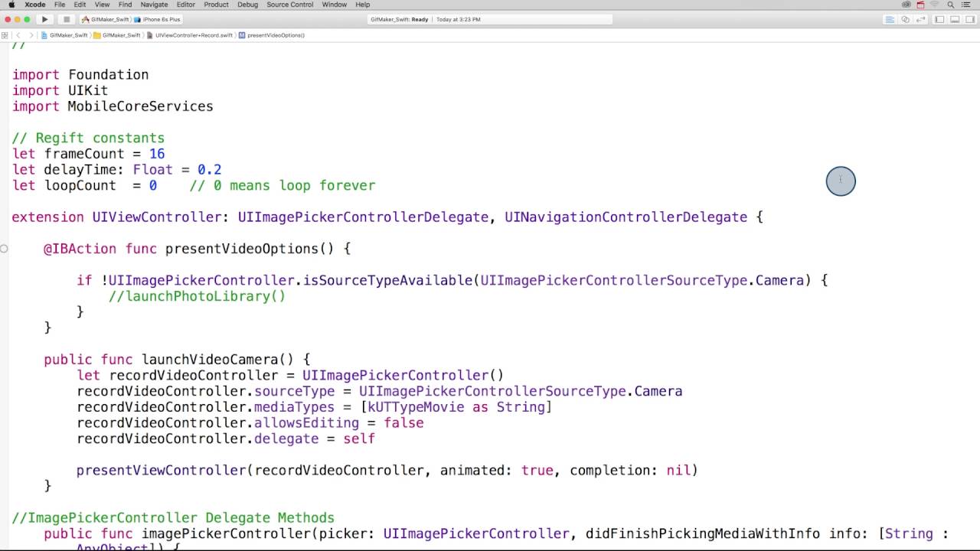Open the Window menu
The height and width of the screenshot is (551, 980).
334,5
